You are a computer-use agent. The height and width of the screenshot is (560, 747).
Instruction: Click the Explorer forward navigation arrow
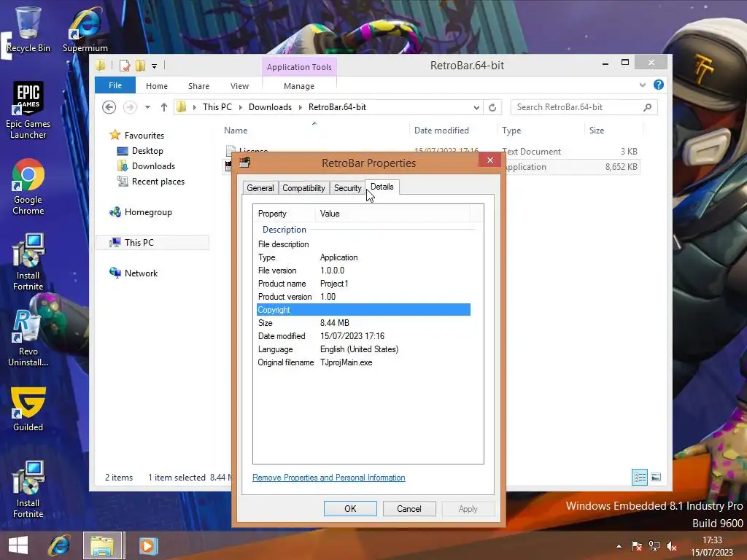coord(130,107)
